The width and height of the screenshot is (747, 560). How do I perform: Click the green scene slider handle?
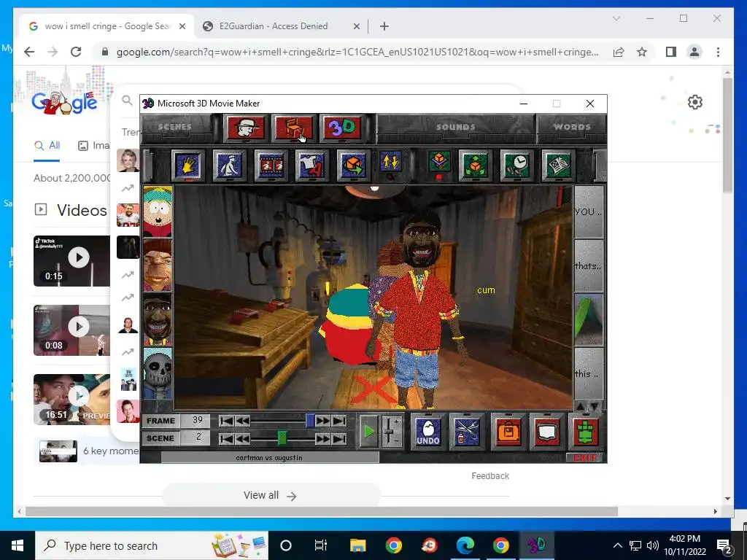[282, 438]
